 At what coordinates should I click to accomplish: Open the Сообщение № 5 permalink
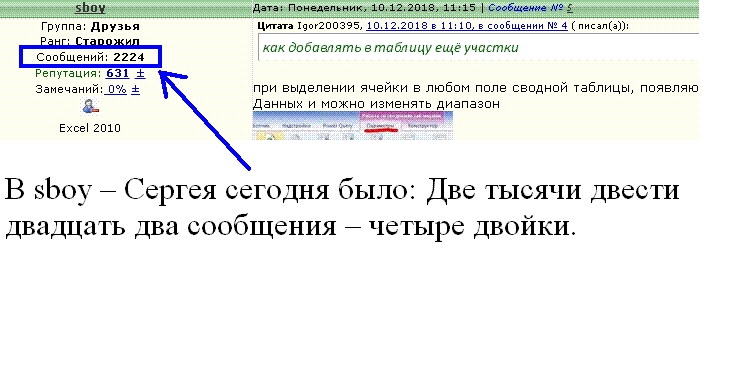pyautogui.click(x=530, y=8)
